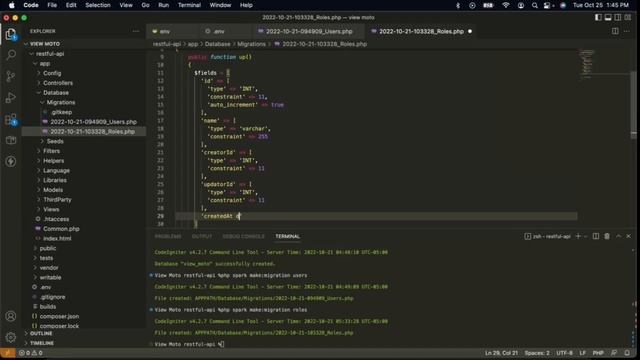Viewport: 640px width, 360px height.
Task: Switch to the 2022-10-21-103328_Roles.php tab
Action: click(x=421, y=31)
